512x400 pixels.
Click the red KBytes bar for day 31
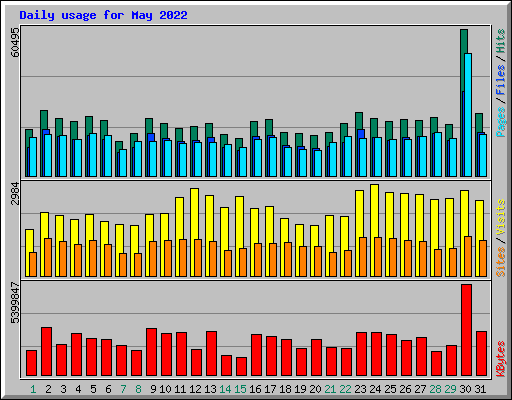coord(481,354)
